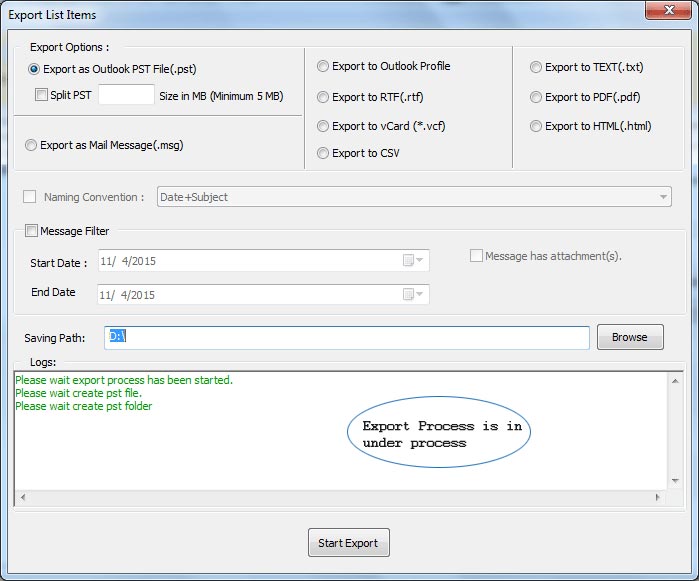Select the Export to CSV option
Screen dimensions: 699x581
coord(323,153)
